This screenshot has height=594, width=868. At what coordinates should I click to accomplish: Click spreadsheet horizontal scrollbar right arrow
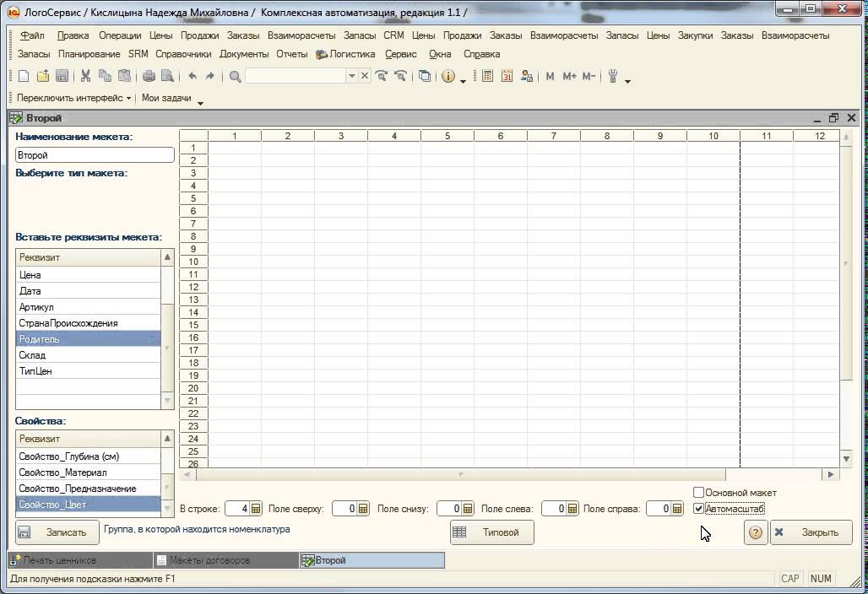point(830,474)
